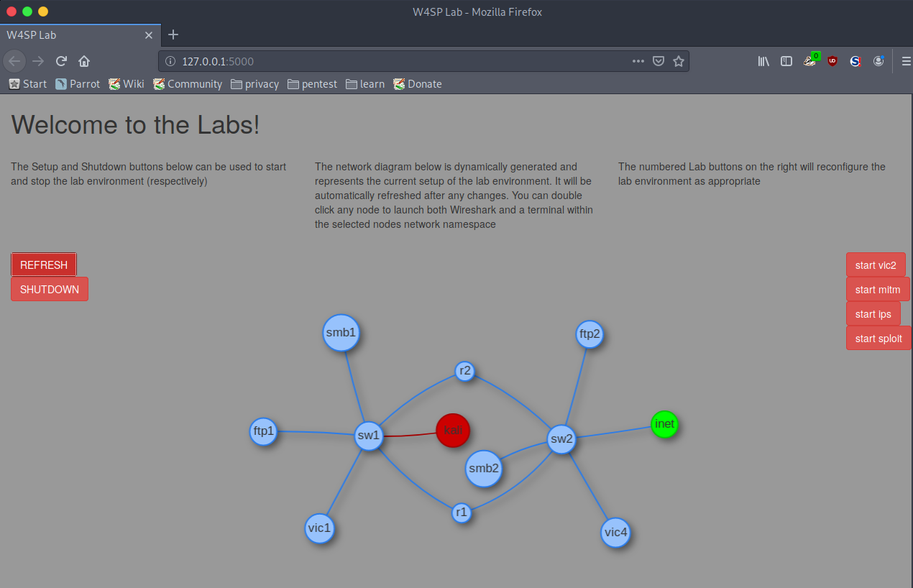This screenshot has height=588, width=913.
Task: Click the forward navigation arrow
Action: click(x=38, y=61)
